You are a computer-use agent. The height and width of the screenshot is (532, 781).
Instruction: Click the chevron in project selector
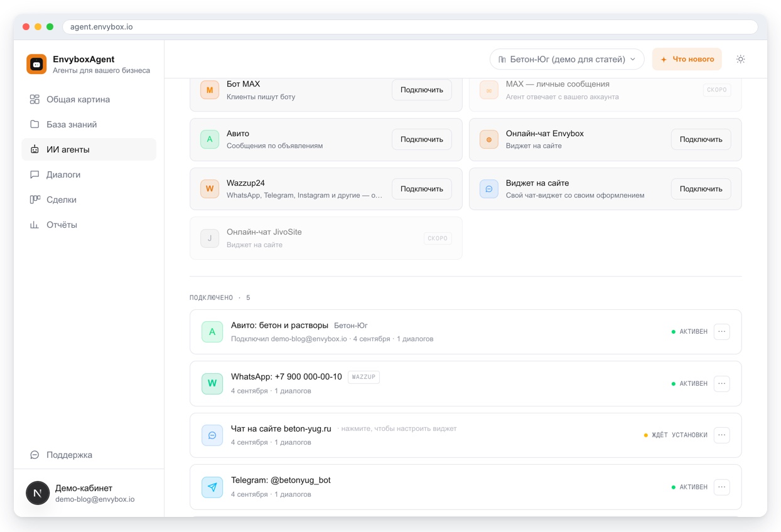633,59
